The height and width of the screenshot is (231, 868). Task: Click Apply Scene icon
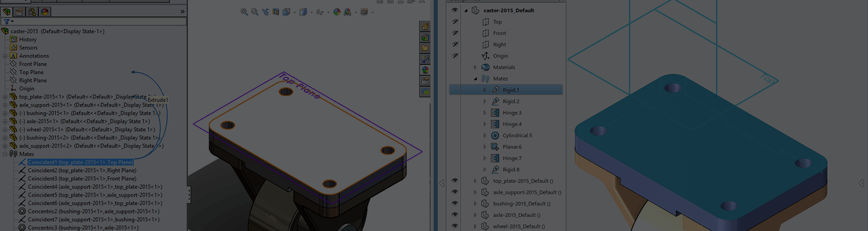[347, 12]
